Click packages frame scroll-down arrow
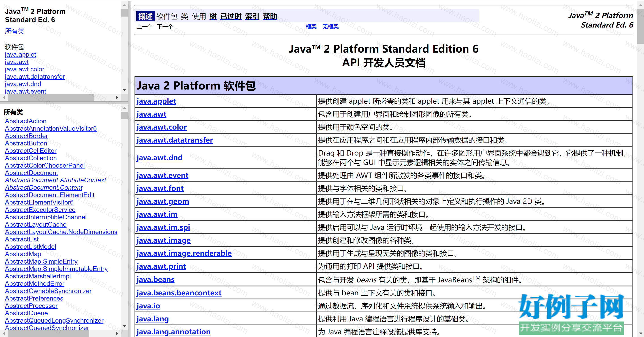644x337 pixels. point(124,90)
